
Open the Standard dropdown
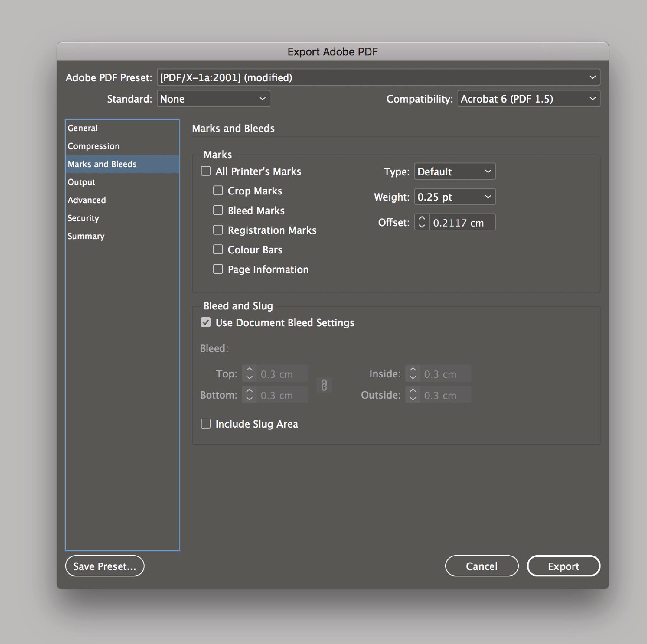click(213, 98)
